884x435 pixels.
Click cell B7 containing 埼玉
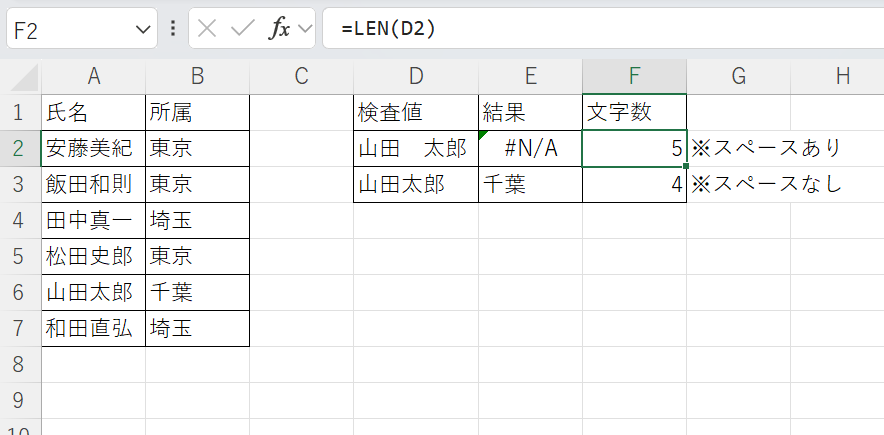tap(197, 329)
